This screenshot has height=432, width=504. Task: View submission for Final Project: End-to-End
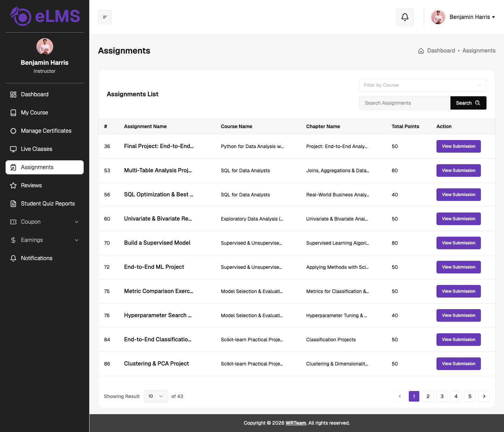tap(458, 146)
